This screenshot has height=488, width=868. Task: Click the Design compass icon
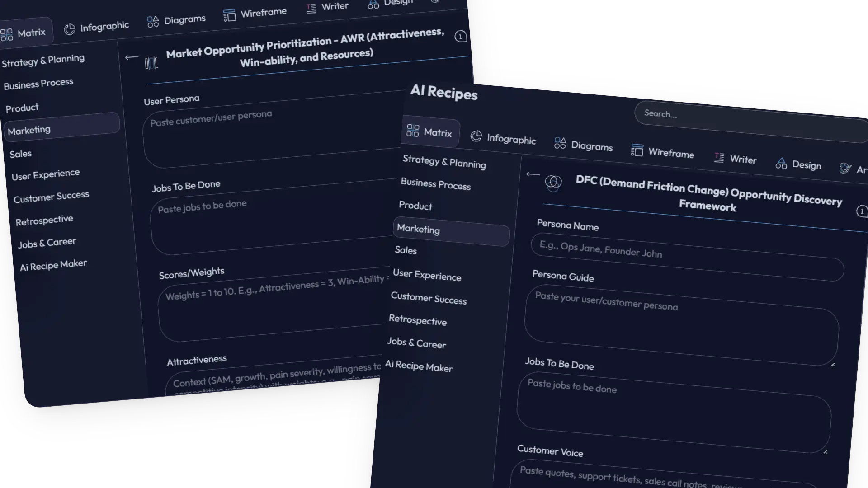click(x=781, y=163)
